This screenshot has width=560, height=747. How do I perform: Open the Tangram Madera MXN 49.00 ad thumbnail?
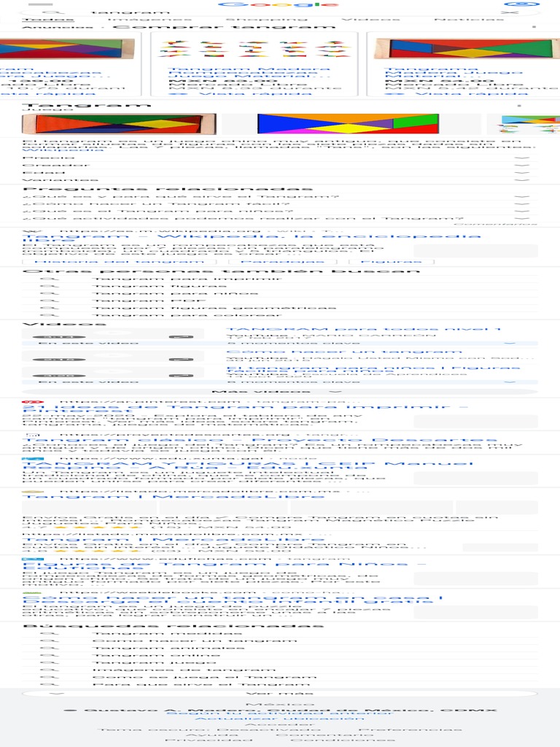point(254,49)
